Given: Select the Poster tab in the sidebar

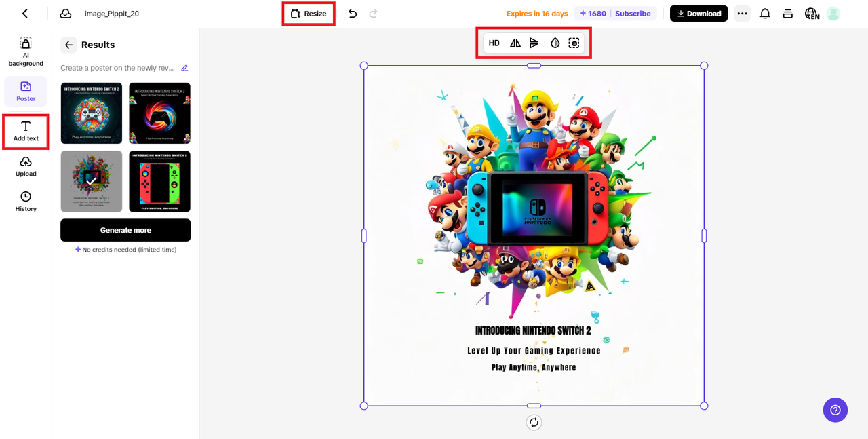Looking at the screenshot, I should (25, 92).
